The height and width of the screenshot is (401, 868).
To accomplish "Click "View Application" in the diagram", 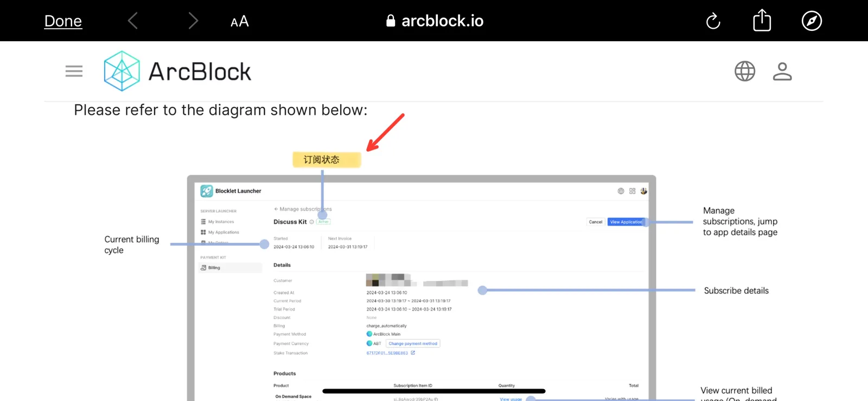I will point(626,222).
